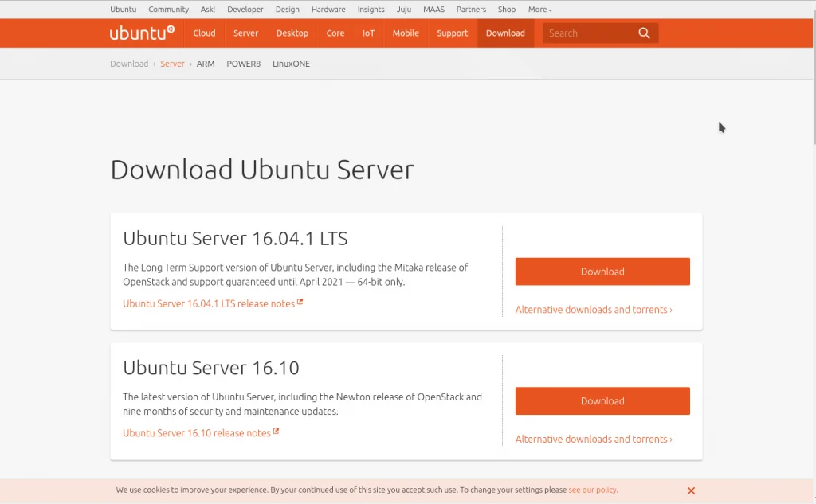Click the 'Download Ubuntu Server' page heading

coord(262,170)
